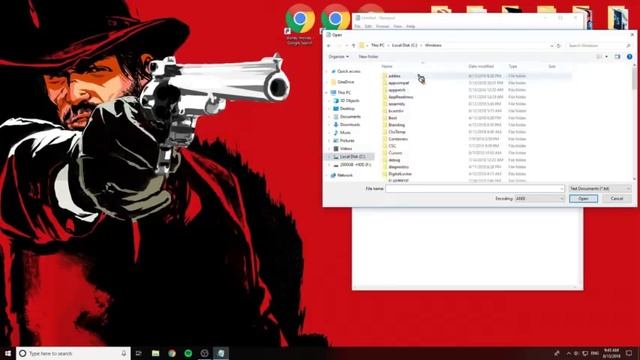Screen dimensions: 640x360
Task: Select the Boot folder
Action: 393,118
